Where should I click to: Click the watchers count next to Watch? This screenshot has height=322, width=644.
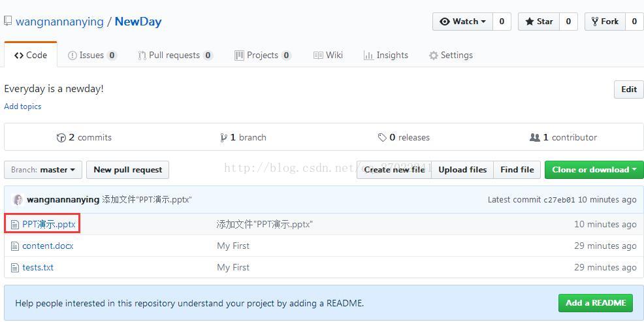tap(502, 22)
